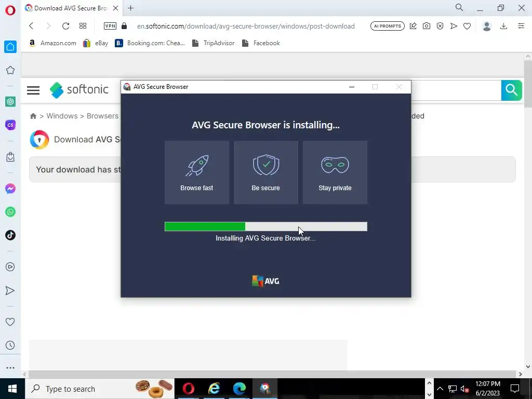Viewport: 532px width, 399px height.
Task: Open Messenger icon in Opera sidebar
Action: [10, 189]
